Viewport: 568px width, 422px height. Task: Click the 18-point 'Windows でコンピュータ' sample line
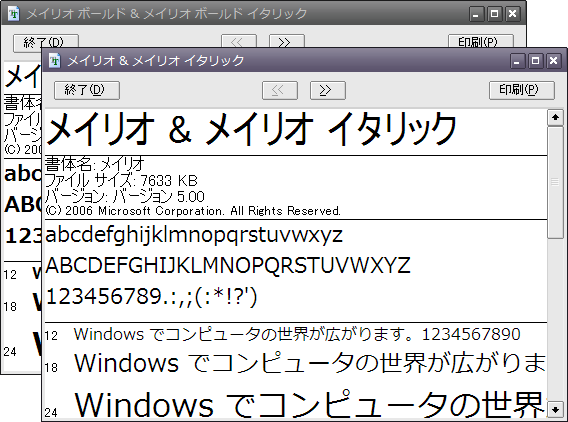(x=310, y=363)
